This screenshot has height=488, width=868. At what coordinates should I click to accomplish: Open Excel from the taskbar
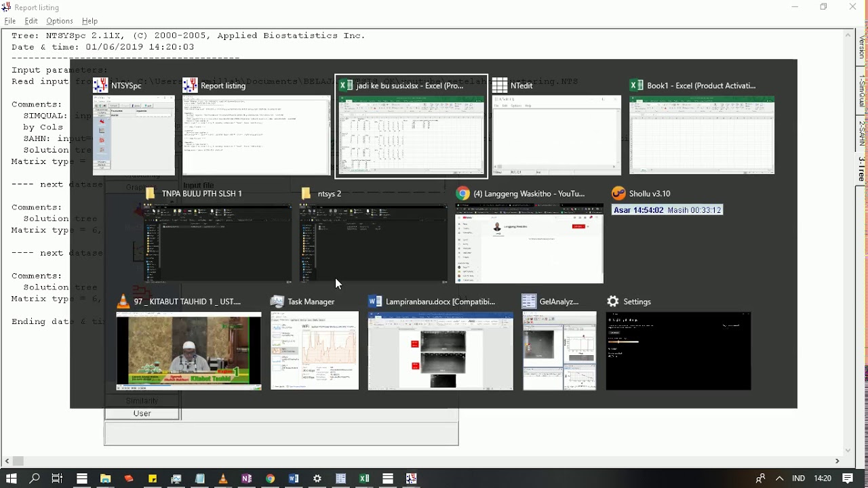(364, 479)
